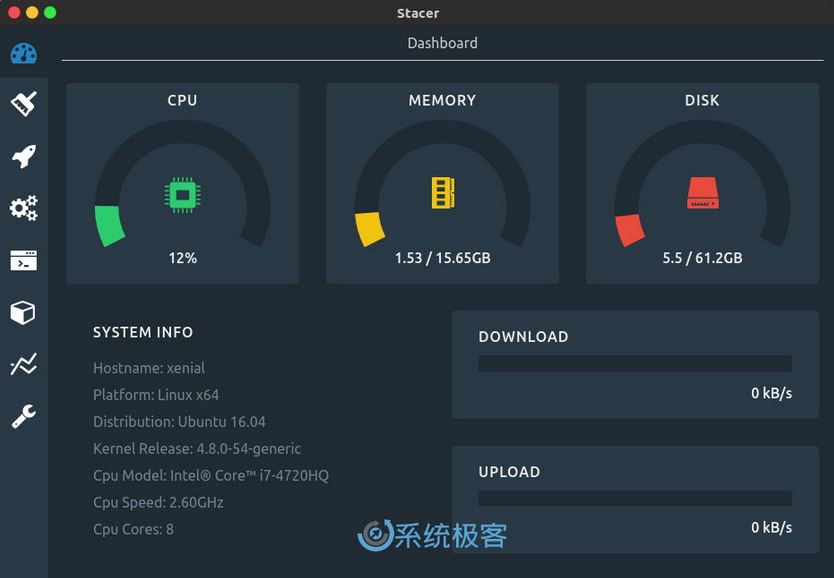The width and height of the screenshot is (834, 578).
Task: Click the green CPU chip icon
Action: click(182, 194)
